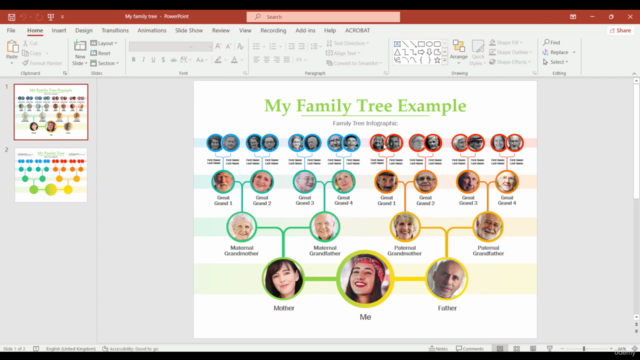Viewport: 640px width, 360px height.
Task: Click in the Search box
Action: pos(323,17)
